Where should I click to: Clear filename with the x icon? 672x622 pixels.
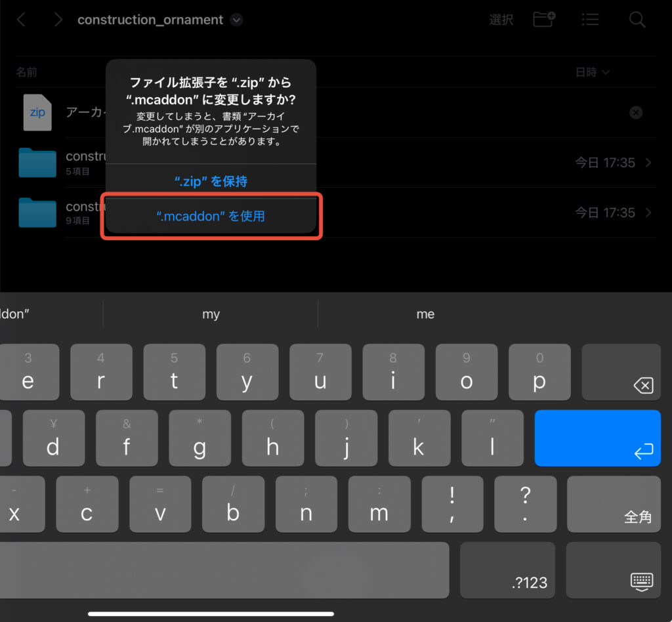point(636,113)
